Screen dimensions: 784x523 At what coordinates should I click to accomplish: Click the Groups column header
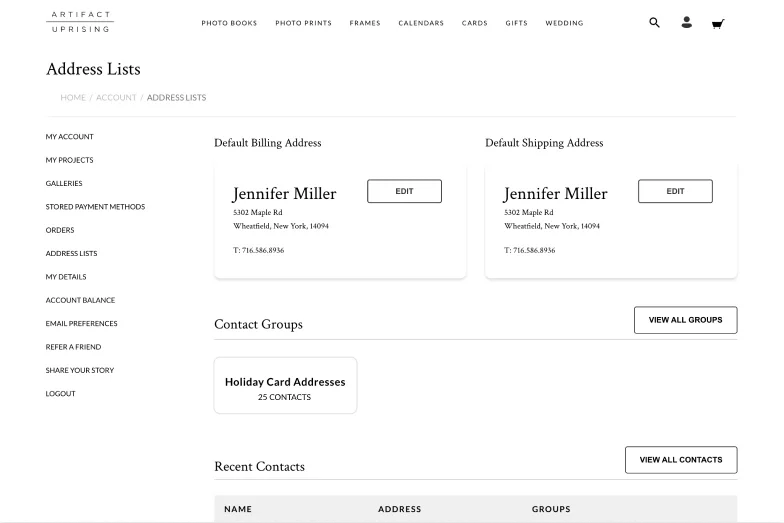(551, 509)
